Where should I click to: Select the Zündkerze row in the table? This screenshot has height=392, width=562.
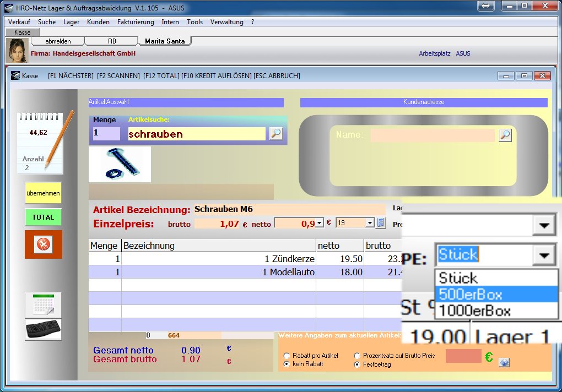pos(245,259)
